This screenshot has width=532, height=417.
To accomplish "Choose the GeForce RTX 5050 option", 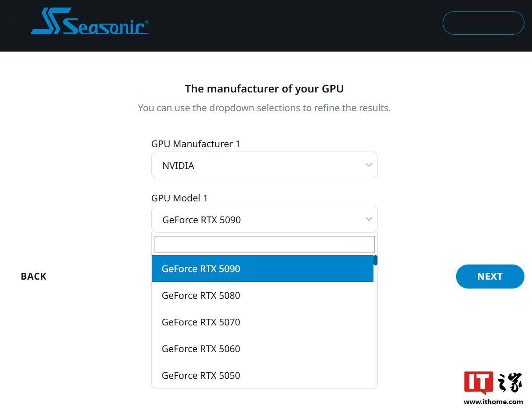I will pyautogui.click(x=262, y=375).
